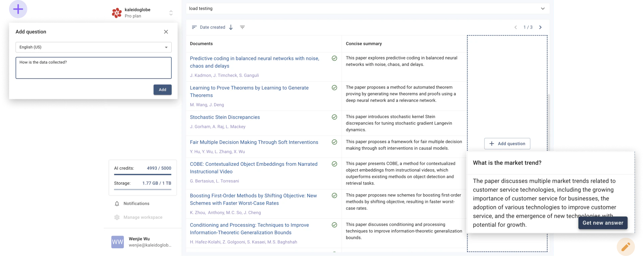
Task: Open the English (US) language dropdown
Action: point(93,47)
